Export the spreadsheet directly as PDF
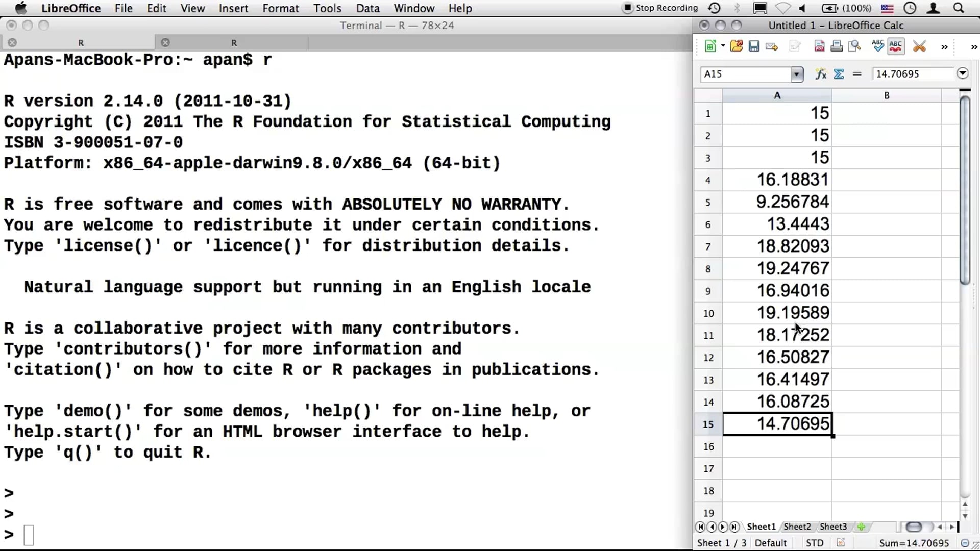Screen dimensions: 980x551 coord(819,46)
